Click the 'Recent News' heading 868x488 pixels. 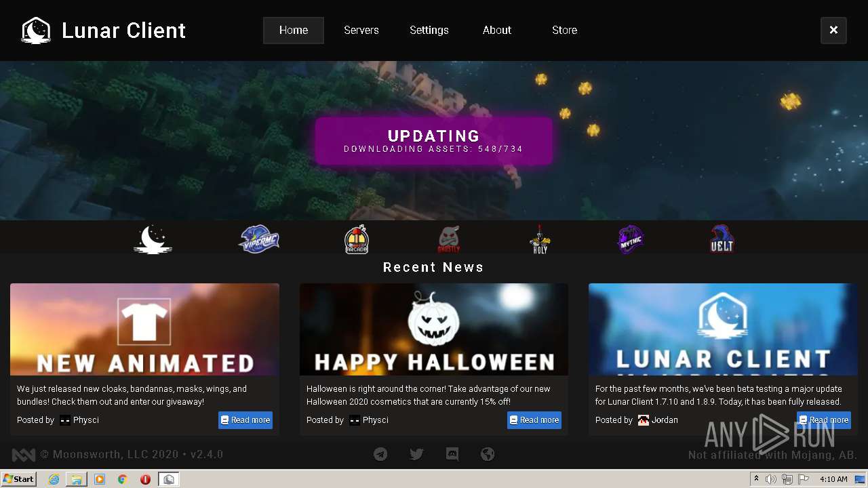433,267
